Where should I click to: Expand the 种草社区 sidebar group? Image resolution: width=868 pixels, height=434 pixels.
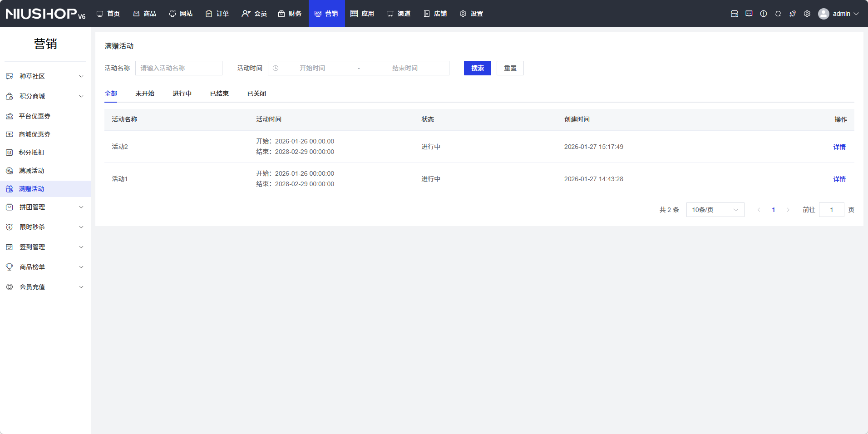[x=45, y=76]
